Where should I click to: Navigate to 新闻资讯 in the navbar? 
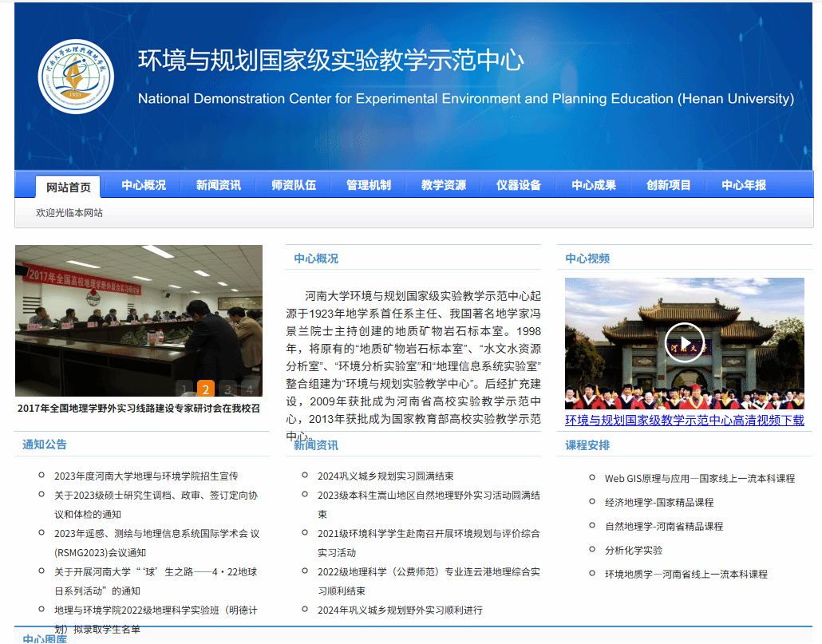click(219, 185)
